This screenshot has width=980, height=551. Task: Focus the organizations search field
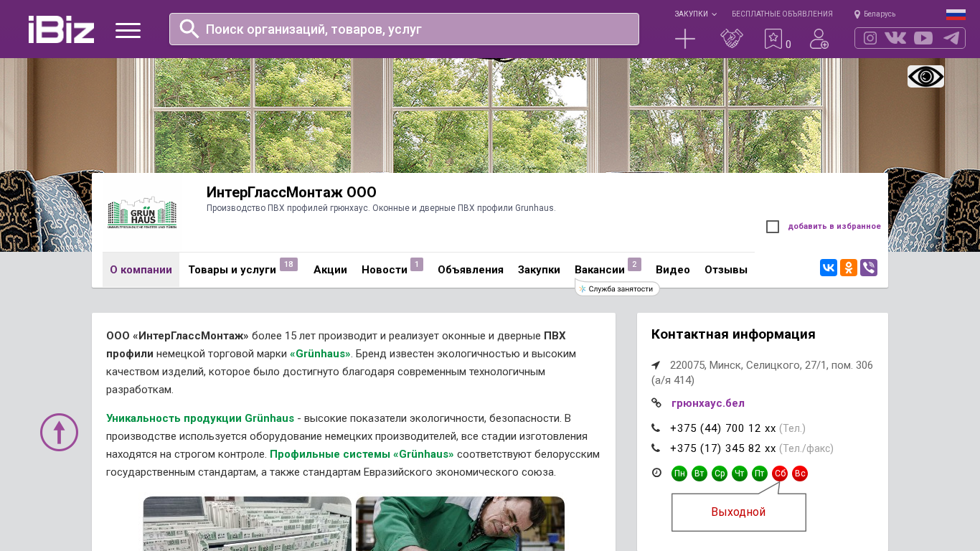tap(404, 29)
